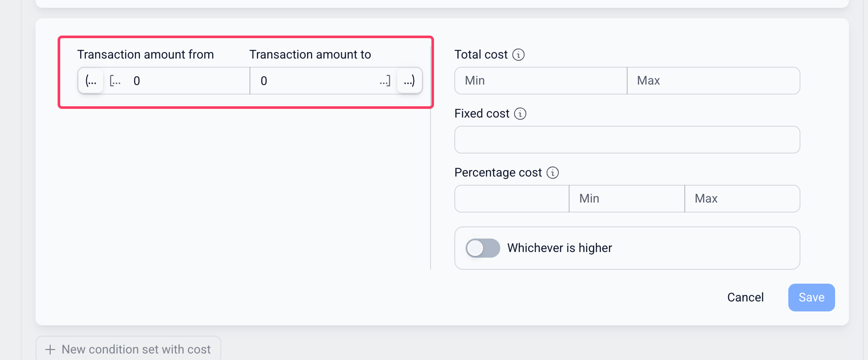Select the inclusive lower bound "[..." option
This screenshot has width=868, height=360.
(x=115, y=81)
